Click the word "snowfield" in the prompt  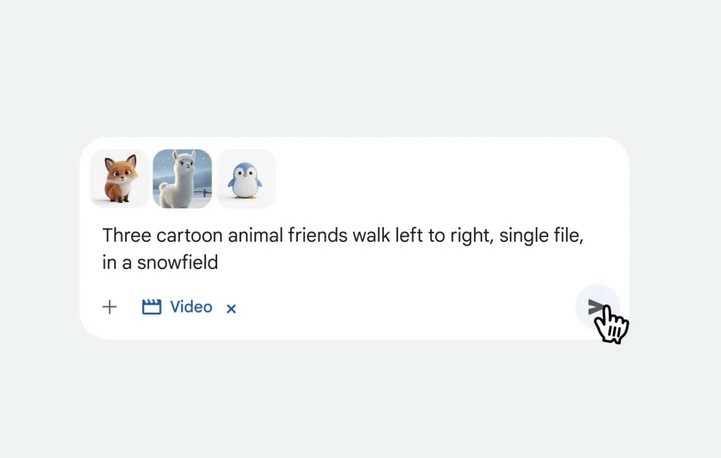[x=177, y=263]
